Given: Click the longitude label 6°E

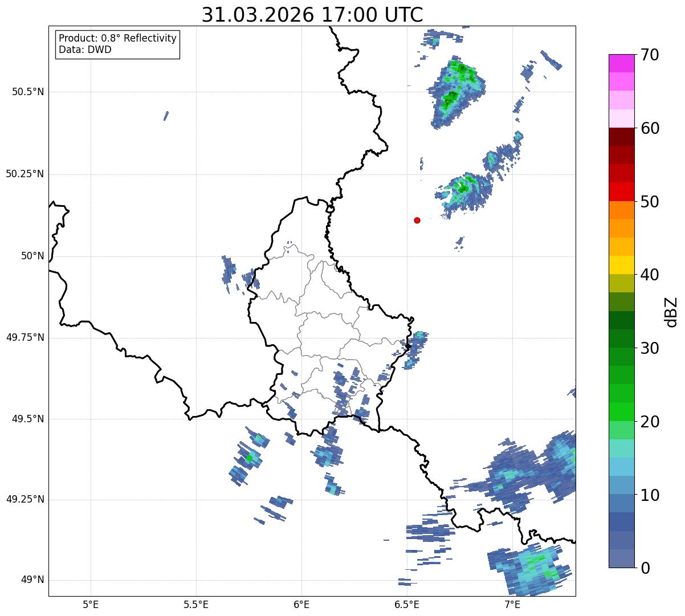Looking at the screenshot, I should 301,605.
